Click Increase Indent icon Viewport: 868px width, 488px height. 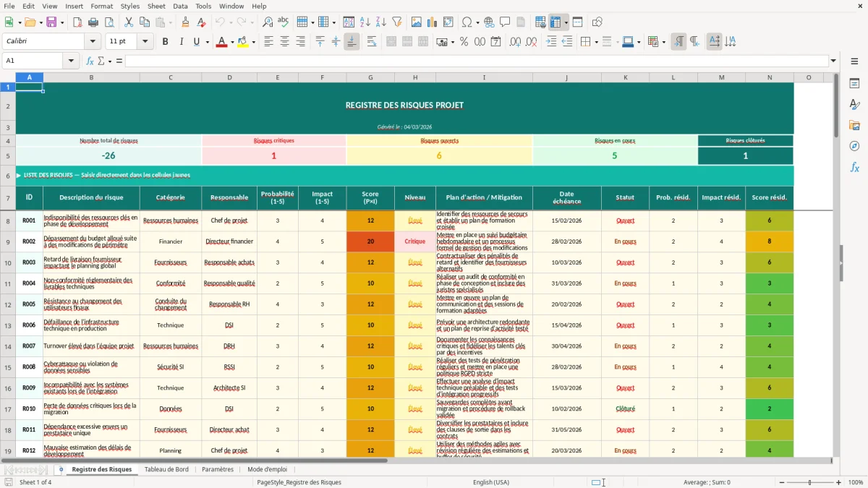tap(551, 42)
